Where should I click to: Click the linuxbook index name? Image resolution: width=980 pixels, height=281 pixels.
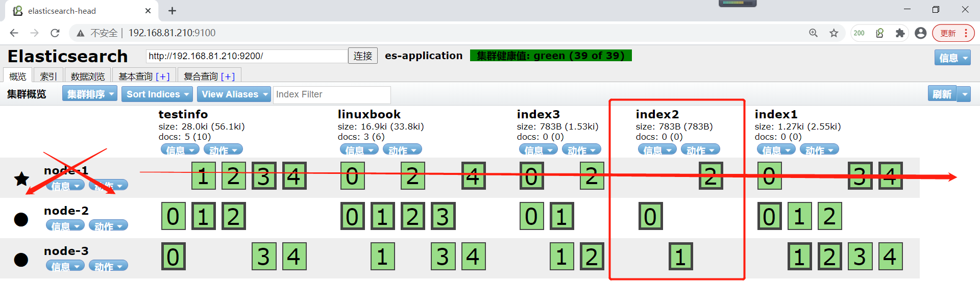[x=369, y=114]
